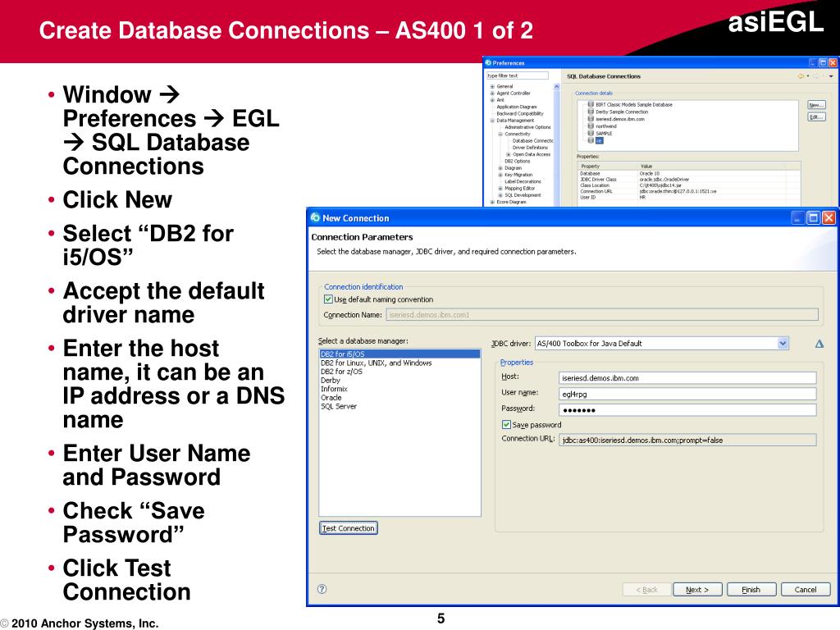The height and width of the screenshot is (630, 840).
Task: Click the Class Location property row
Action: [688, 185]
